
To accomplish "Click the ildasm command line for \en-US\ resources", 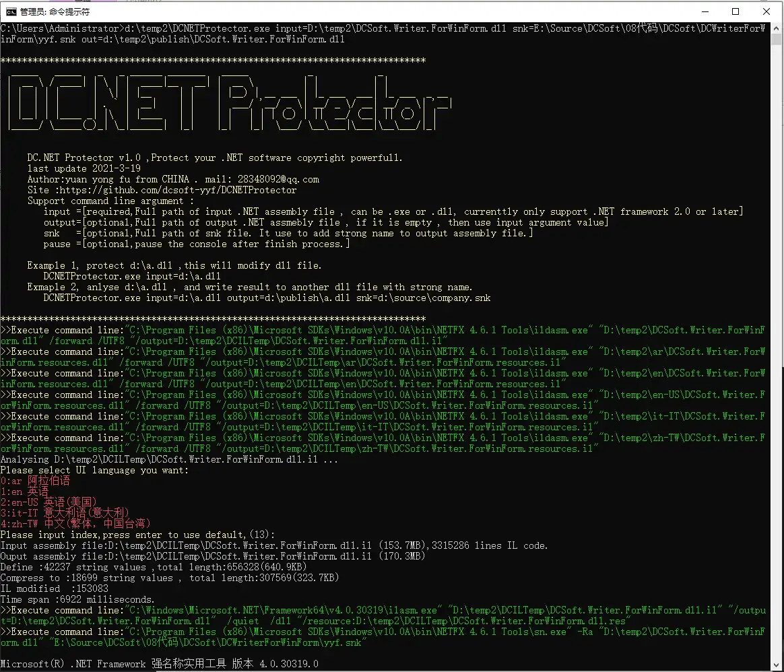I will [383, 400].
